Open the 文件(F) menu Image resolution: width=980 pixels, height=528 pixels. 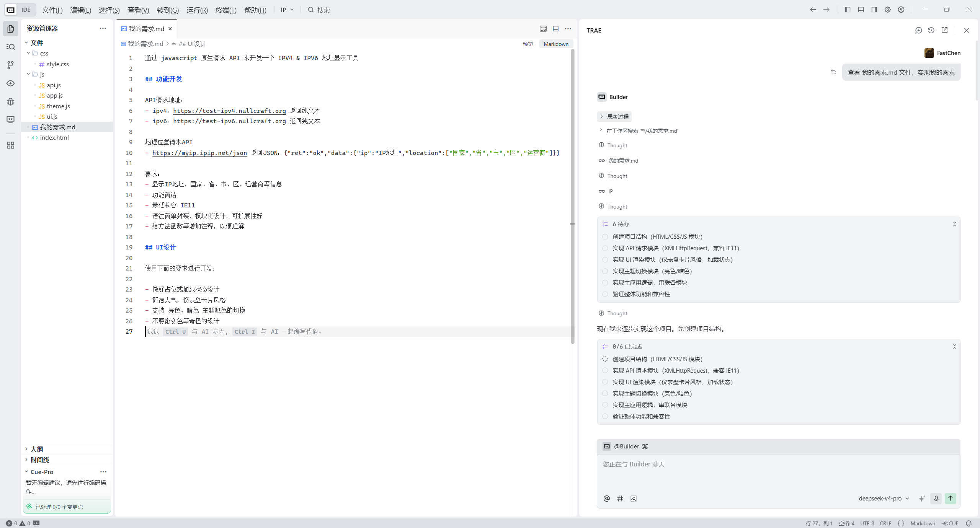[52, 10]
